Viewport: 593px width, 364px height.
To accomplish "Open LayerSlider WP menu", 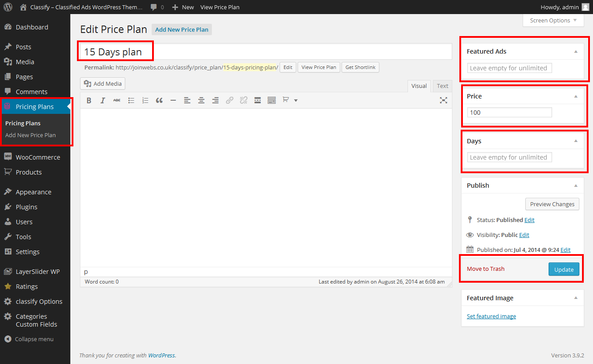I will 35,272.
